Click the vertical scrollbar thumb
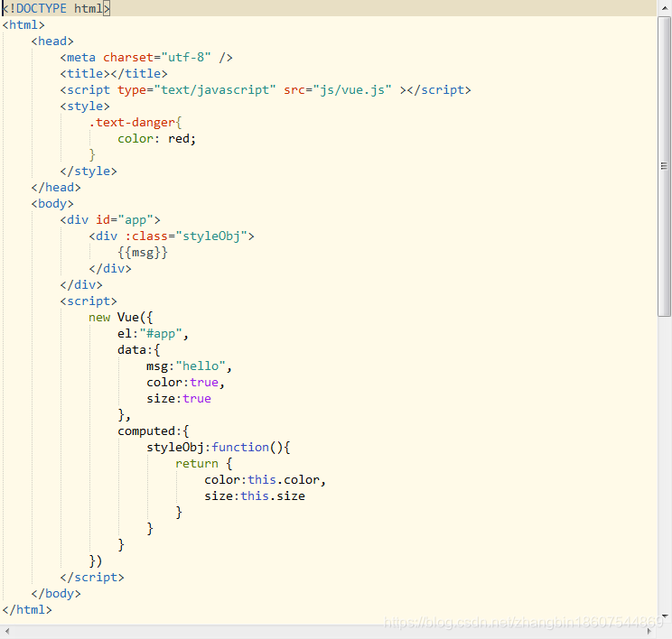The image size is (672, 639). click(x=664, y=167)
